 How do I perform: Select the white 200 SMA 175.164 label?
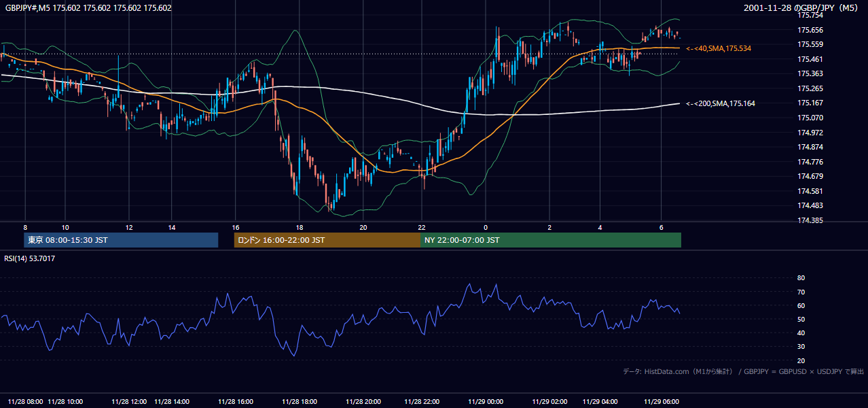click(721, 103)
